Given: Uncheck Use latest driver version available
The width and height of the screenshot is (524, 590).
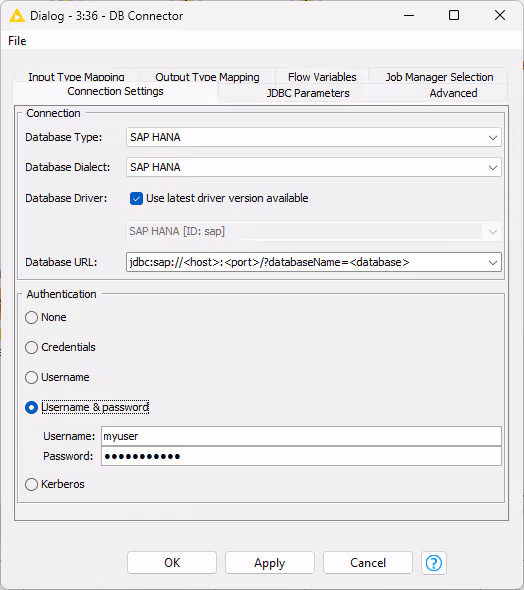Looking at the screenshot, I should point(136,198).
